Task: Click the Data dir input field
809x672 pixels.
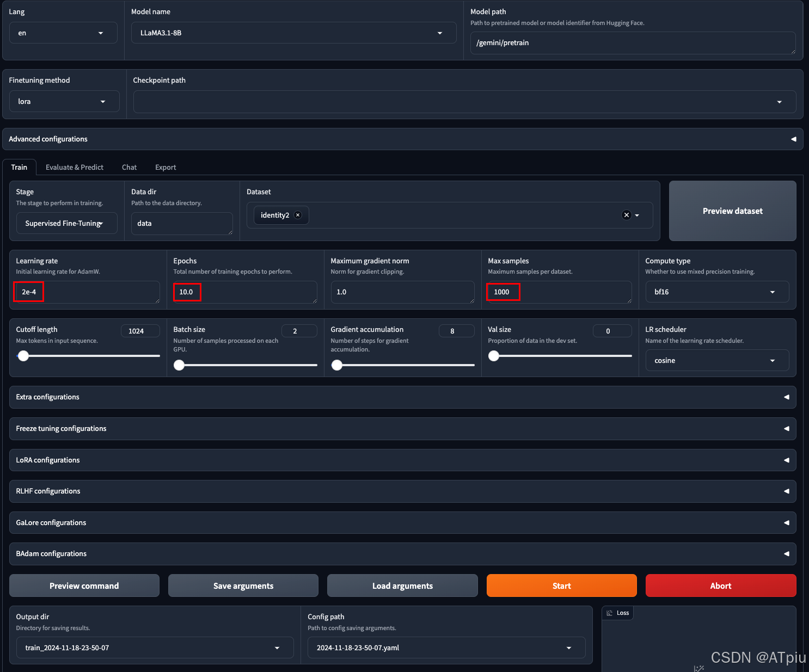Action: 182,224
